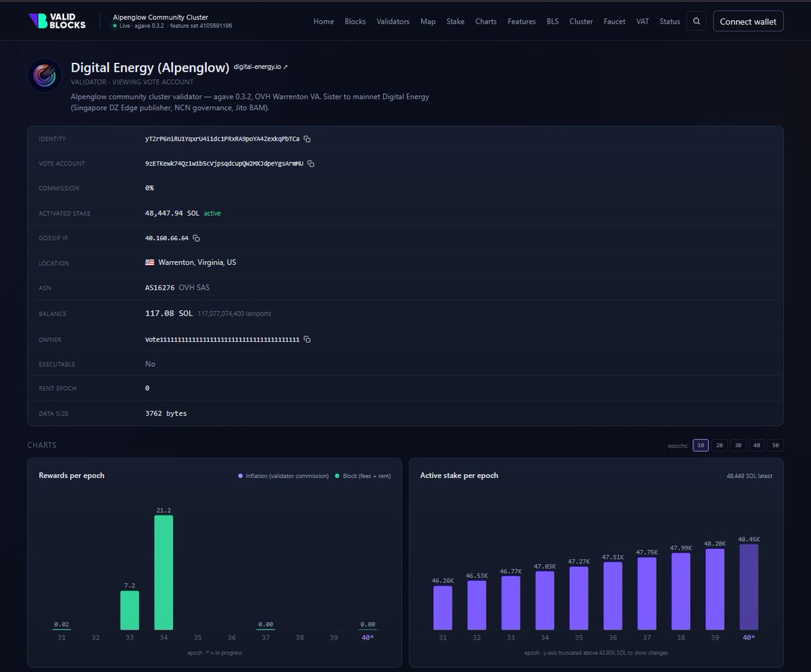
Task: Open the Validators nav item
Action: pyautogui.click(x=393, y=22)
